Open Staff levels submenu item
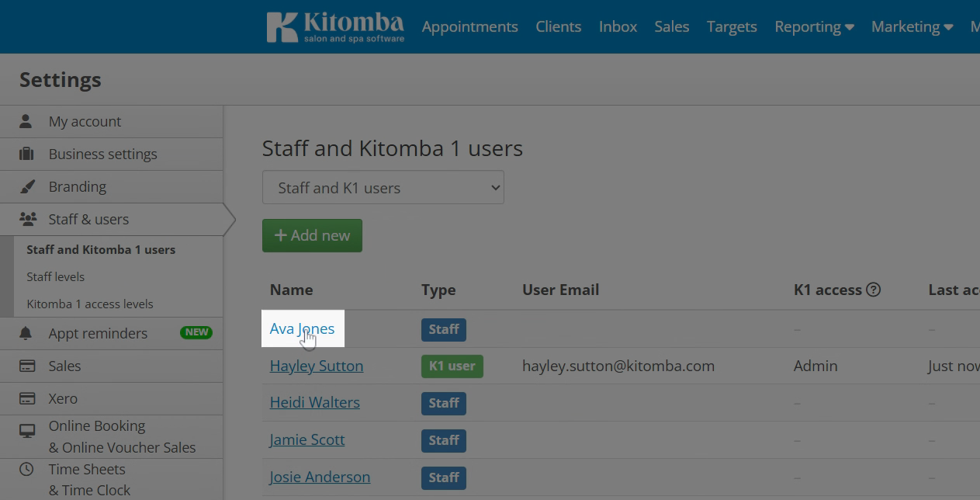 pyautogui.click(x=55, y=276)
